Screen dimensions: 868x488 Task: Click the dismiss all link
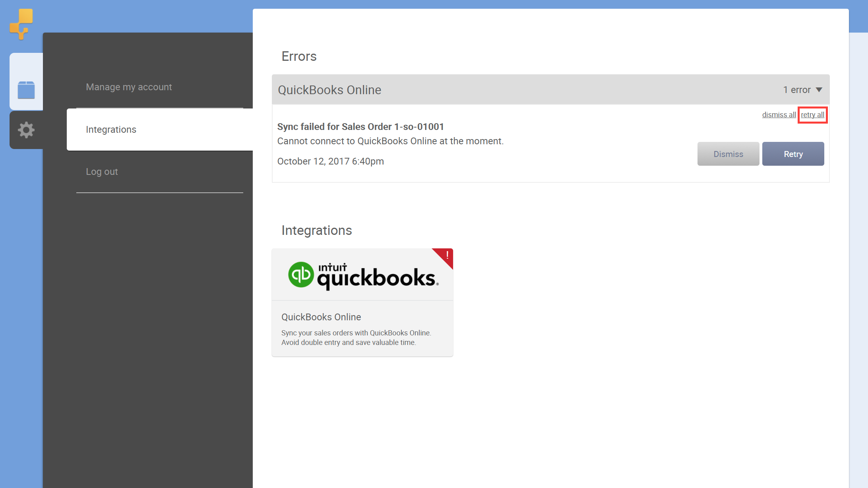(x=779, y=115)
